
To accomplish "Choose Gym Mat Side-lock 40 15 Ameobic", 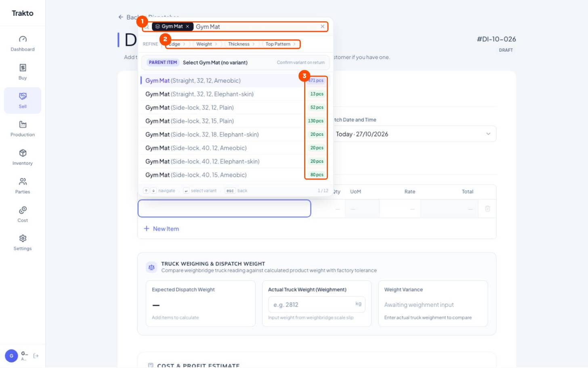I will [236, 175].
